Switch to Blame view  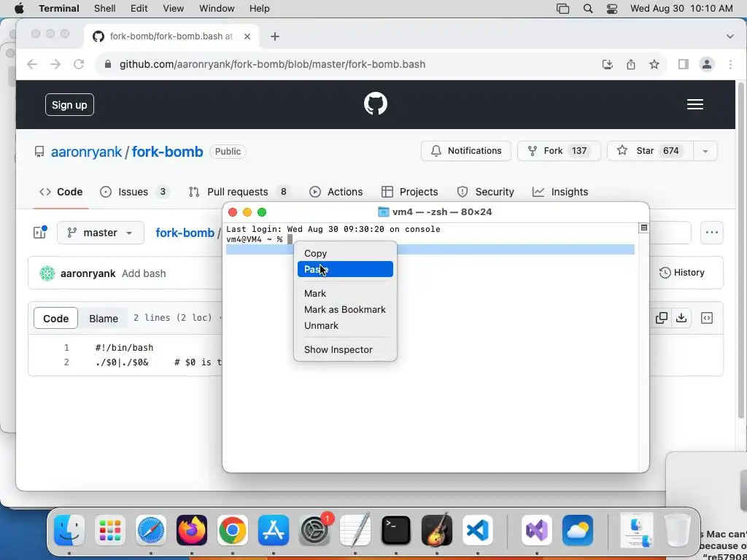[x=104, y=318]
